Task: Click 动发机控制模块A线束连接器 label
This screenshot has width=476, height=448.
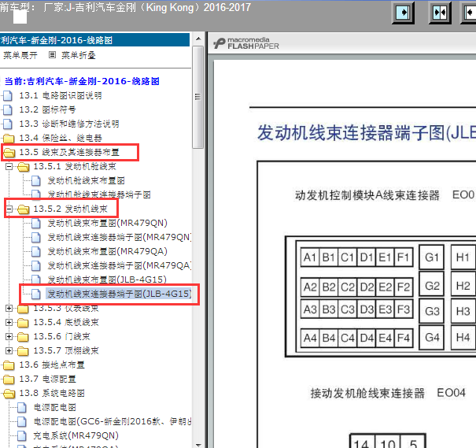Action: (367, 195)
